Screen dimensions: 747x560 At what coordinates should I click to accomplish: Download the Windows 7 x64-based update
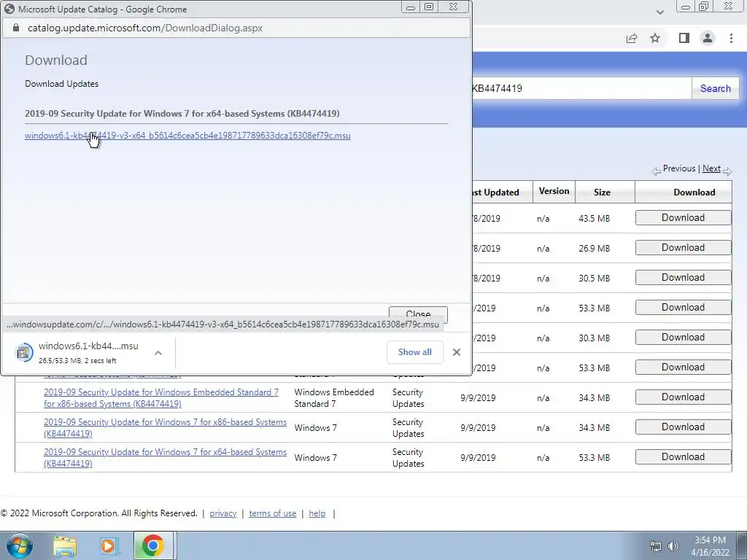pos(683,457)
